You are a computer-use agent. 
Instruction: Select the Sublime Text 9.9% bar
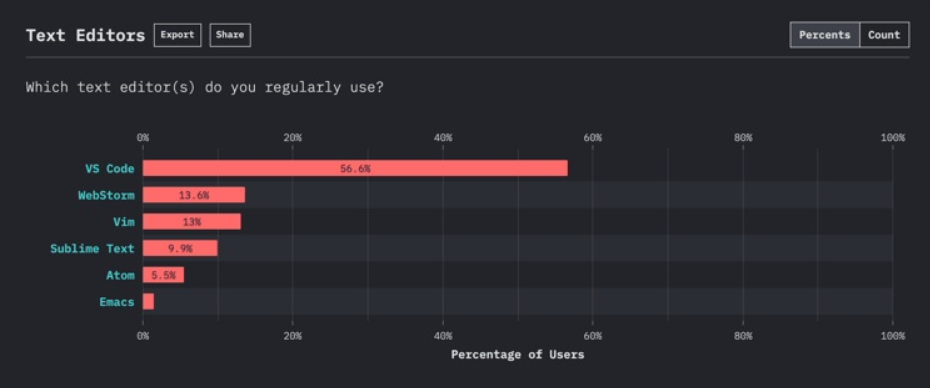[x=180, y=249]
